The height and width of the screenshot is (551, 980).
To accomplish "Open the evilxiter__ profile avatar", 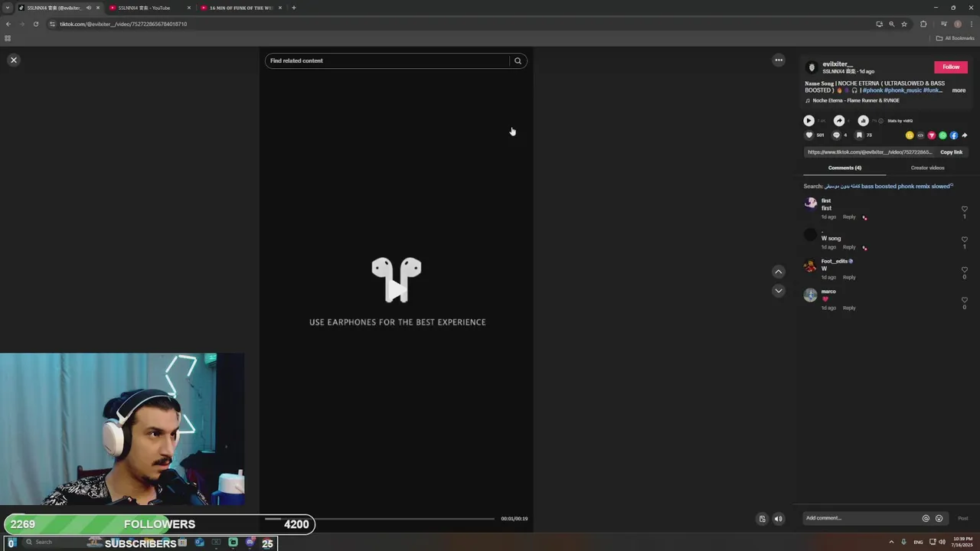I will (812, 67).
